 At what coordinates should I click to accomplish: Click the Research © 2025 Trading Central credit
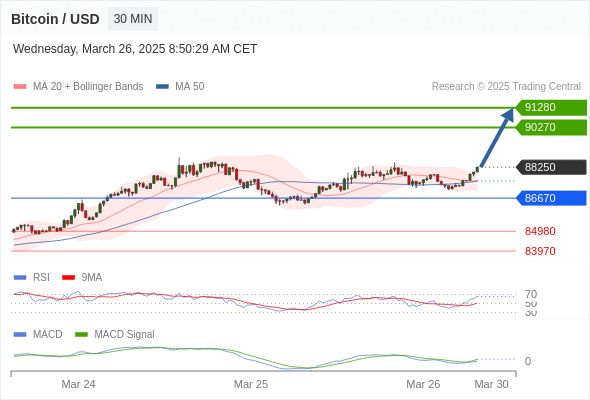tap(506, 87)
